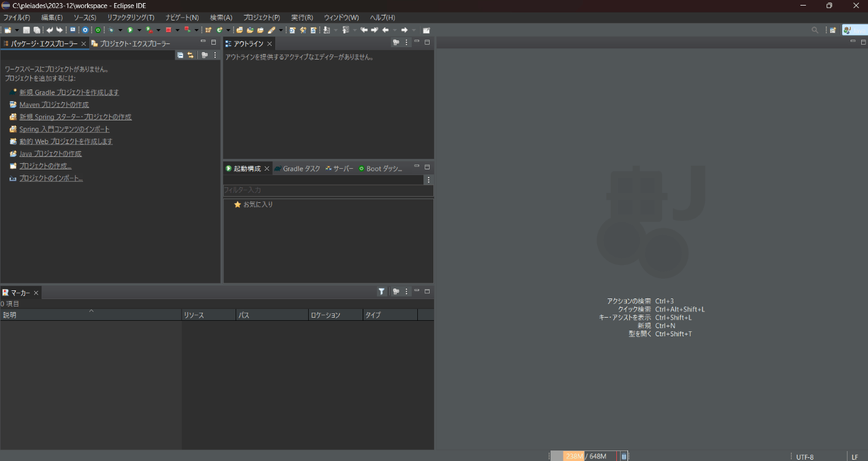The height and width of the screenshot is (461, 868).
Task: Click the フィルター入力 filter text field
Action: [x=328, y=190]
